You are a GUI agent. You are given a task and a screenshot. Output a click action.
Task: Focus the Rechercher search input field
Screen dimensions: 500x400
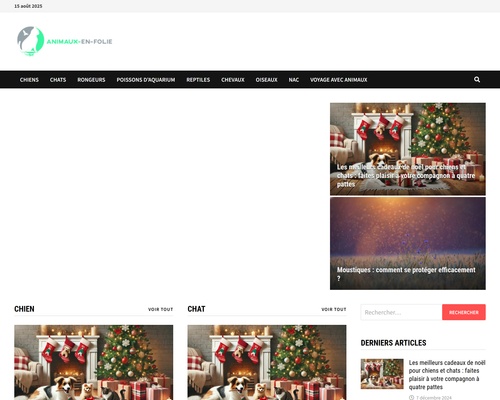[x=401, y=312]
